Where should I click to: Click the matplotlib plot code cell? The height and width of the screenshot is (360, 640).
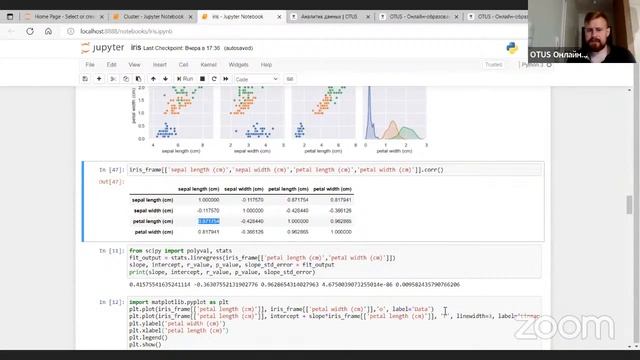[335, 323]
